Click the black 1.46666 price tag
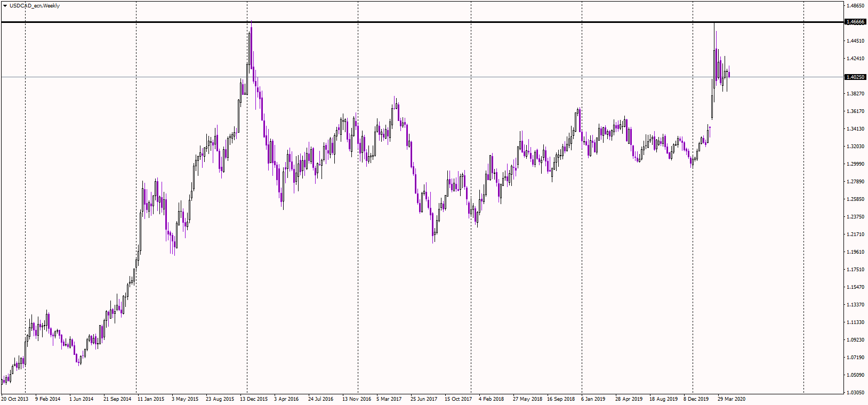The width and height of the screenshot is (868, 405). click(x=855, y=22)
